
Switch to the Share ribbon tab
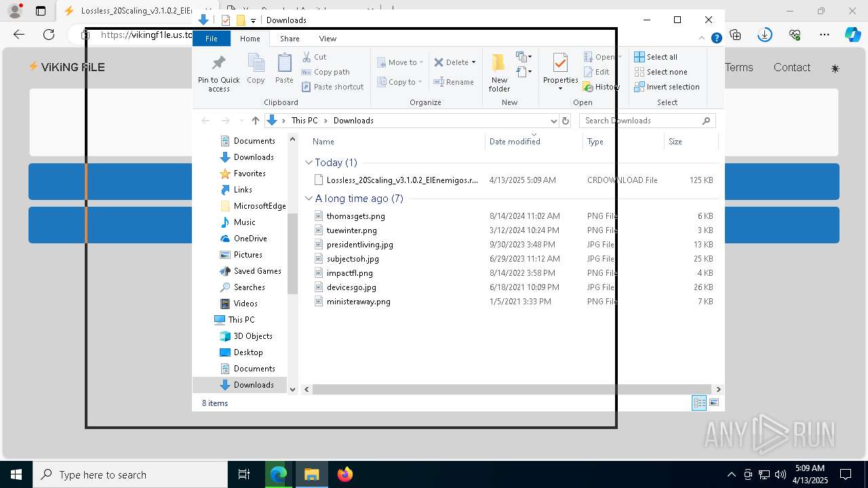point(290,39)
